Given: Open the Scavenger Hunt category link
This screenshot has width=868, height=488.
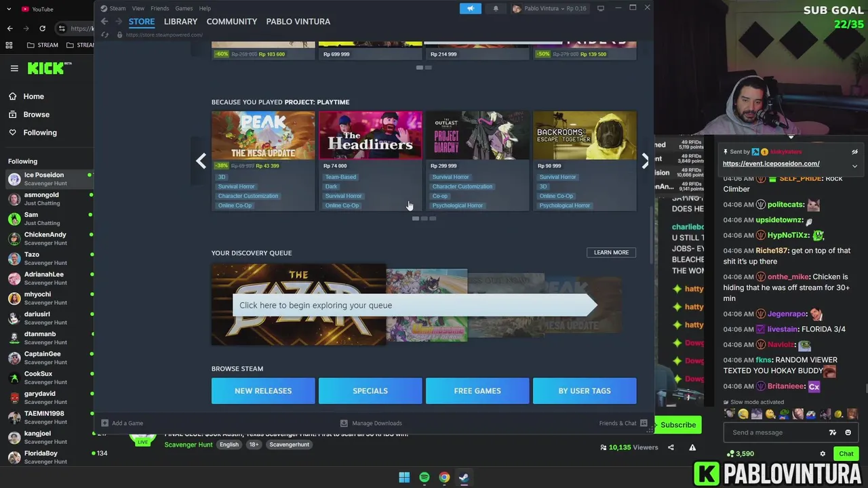Looking at the screenshot, I should click(x=189, y=445).
